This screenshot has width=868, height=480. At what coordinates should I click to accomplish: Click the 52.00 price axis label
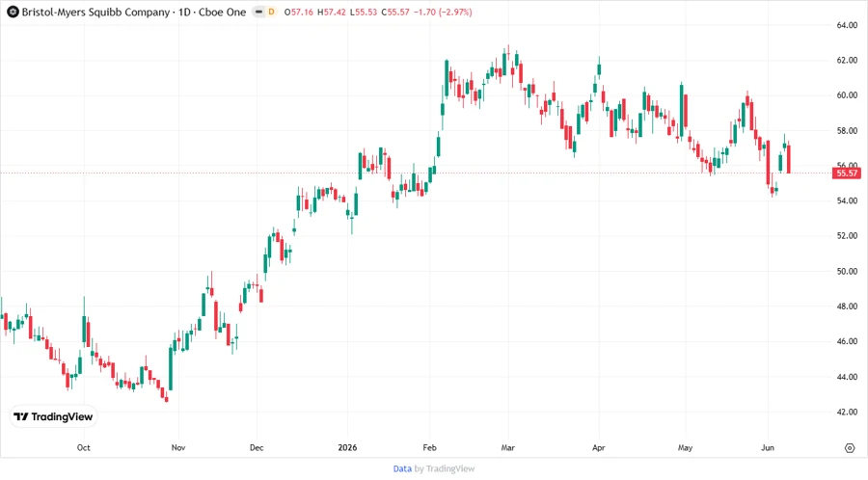click(847, 235)
